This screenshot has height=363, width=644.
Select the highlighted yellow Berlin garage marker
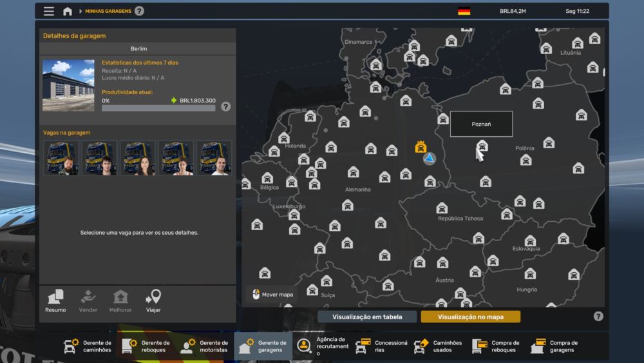pyautogui.click(x=421, y=147)
